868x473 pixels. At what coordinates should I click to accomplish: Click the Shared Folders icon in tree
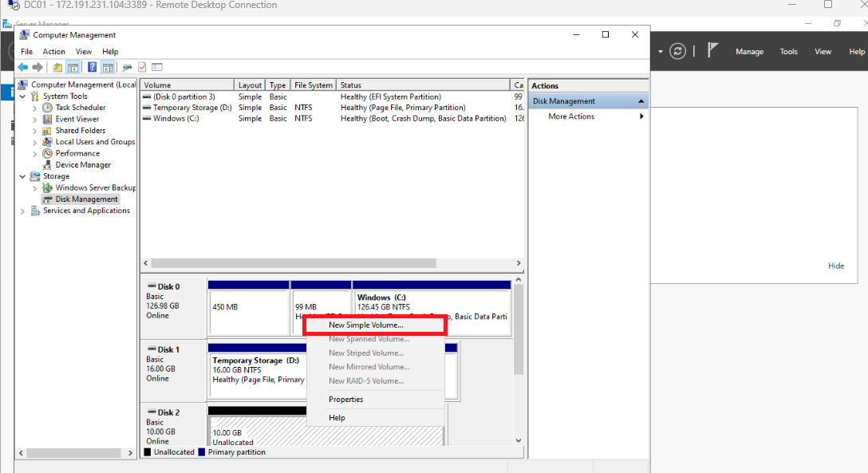pyautogui.click(x=48, y=131)
